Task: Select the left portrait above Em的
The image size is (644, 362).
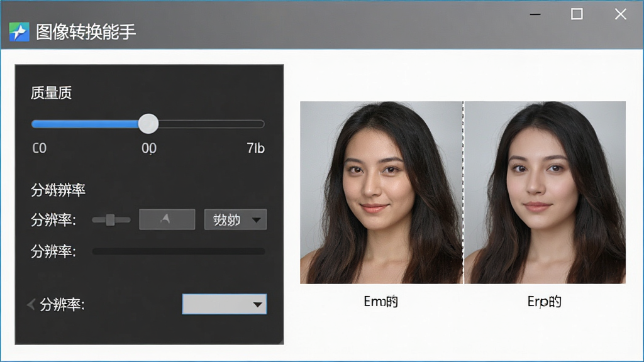Action: (x=381, y=192)
